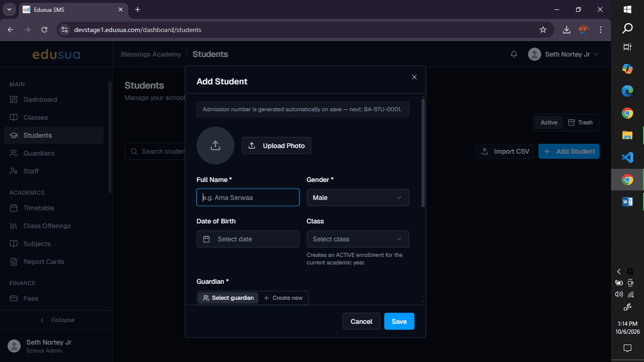This screenshot has width=644, height=362.
Task: Open Windows Search from the taskbar
Action: [x=627, y=29]
